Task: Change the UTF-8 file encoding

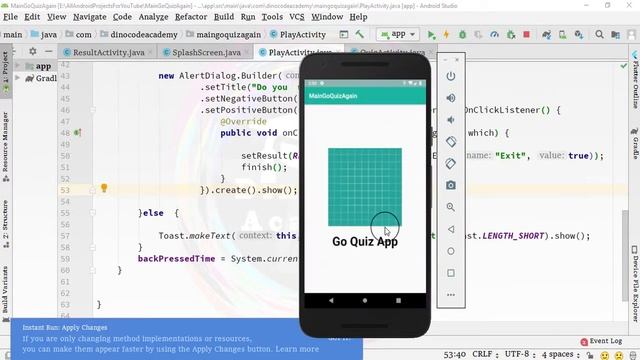Action: [x=520, y=354]
